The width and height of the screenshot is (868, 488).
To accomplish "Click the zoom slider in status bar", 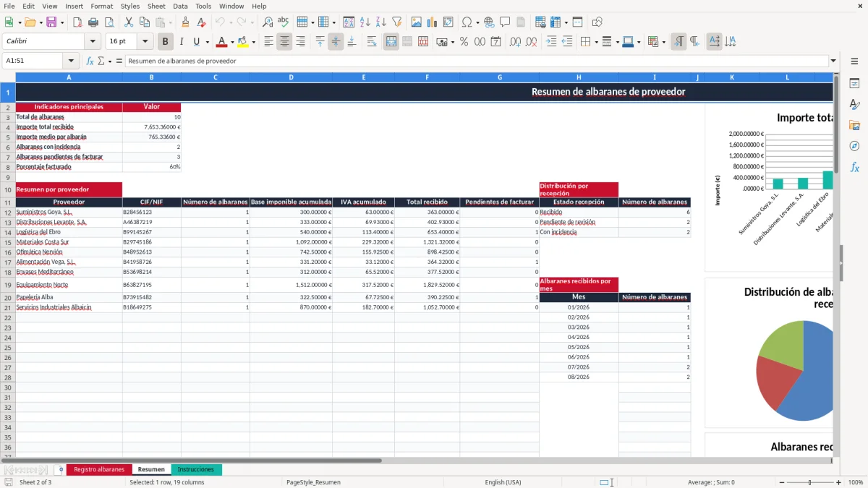I will click(x=809, y=482).
